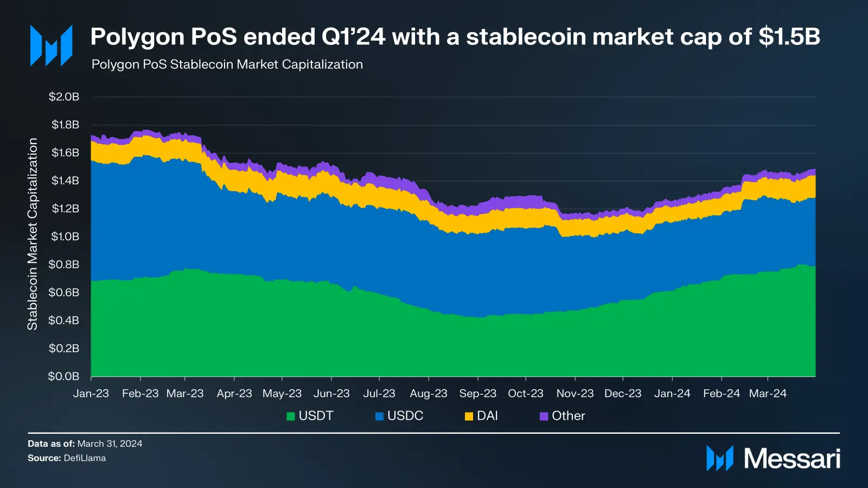The height and width of the screenshot is (488, 868).
Task: Select the USDC legend label
Action: point(405,416)
